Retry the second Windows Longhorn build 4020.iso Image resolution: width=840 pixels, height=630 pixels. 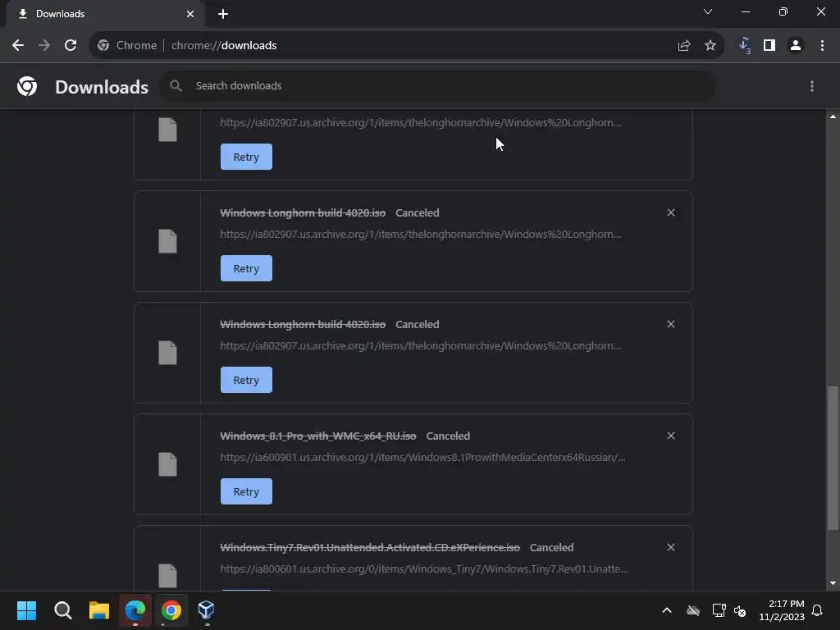click(x=246, y=380)
